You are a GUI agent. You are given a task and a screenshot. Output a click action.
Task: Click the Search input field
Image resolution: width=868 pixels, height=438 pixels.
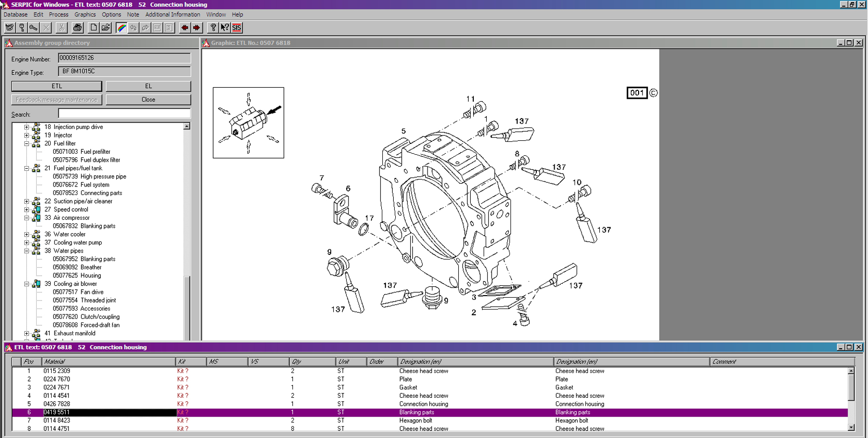pos(124,114)
